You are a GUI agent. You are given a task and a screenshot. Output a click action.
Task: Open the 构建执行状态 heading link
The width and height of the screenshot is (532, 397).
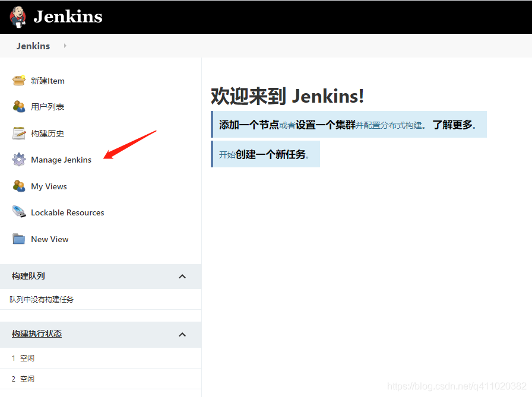[37, 334]
